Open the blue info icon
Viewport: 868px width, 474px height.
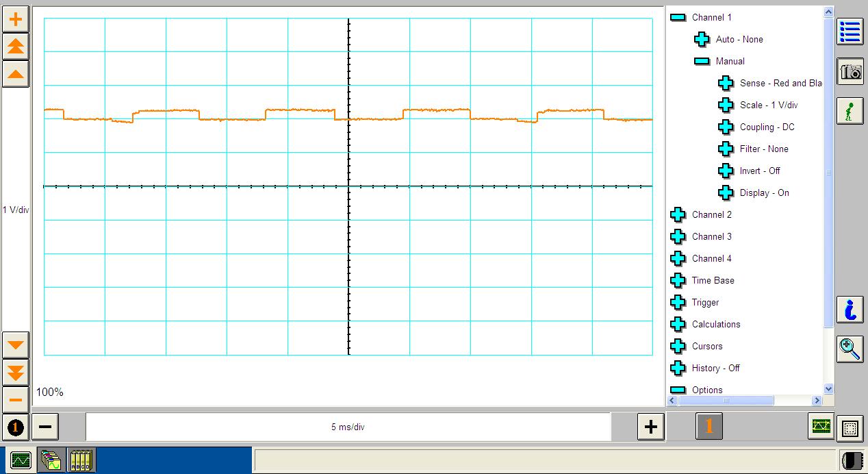click(850, 310)
